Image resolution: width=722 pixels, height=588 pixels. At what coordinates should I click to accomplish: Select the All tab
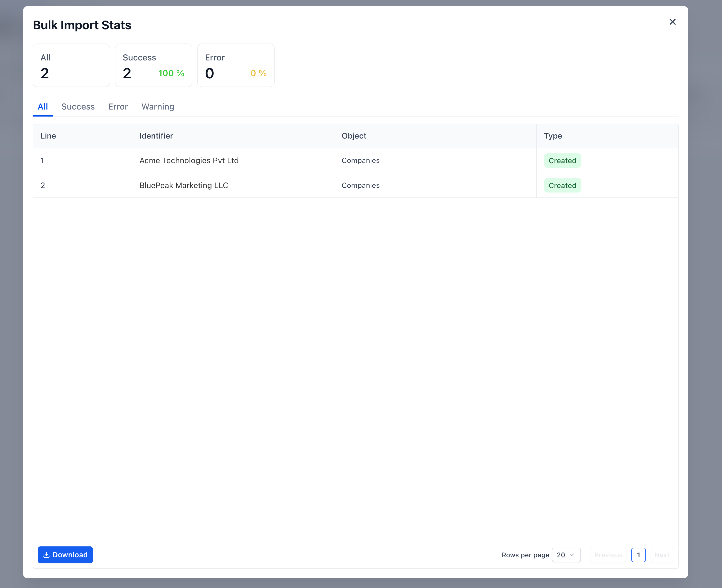pos(43,107)
